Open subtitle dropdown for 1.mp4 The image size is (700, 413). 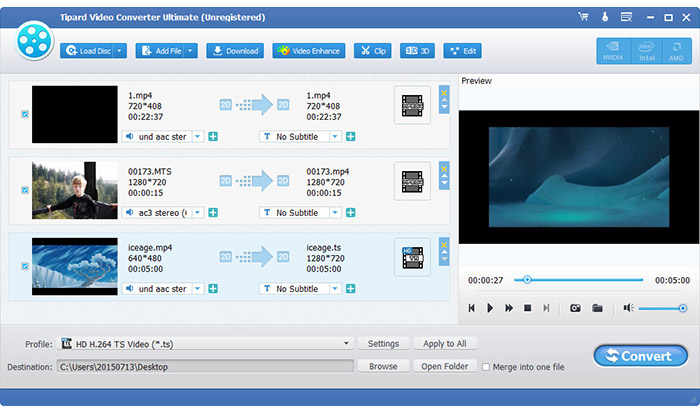(335, 137)
